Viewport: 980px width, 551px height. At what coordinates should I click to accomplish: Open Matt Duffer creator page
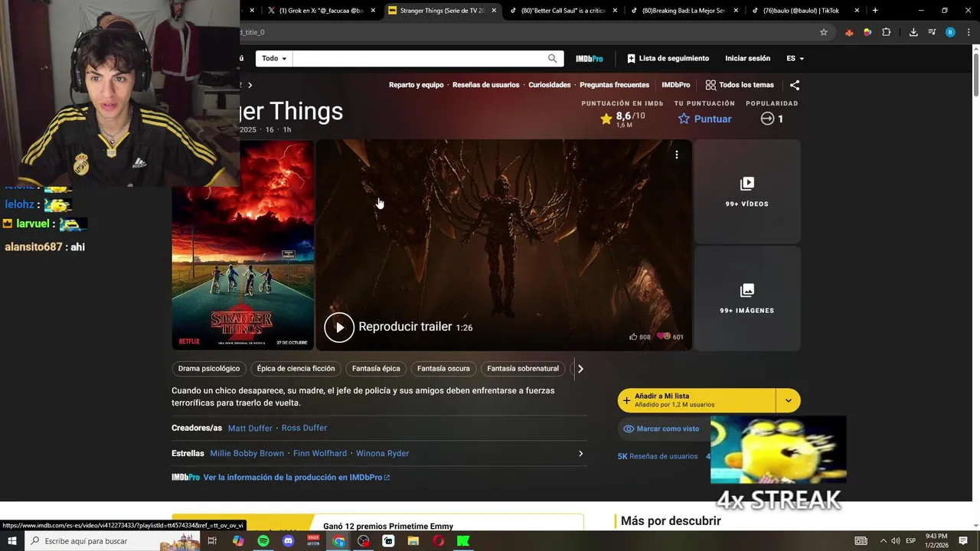tap(250, 429)
